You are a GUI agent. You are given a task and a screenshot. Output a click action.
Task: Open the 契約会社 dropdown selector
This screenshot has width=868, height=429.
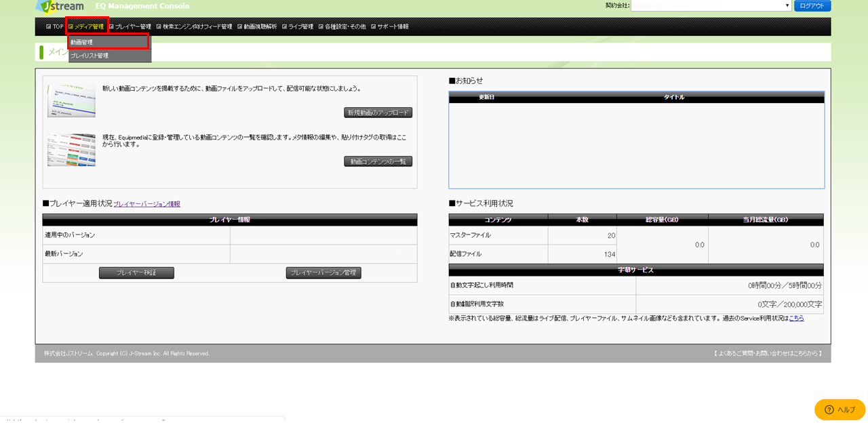pos(711,6)
